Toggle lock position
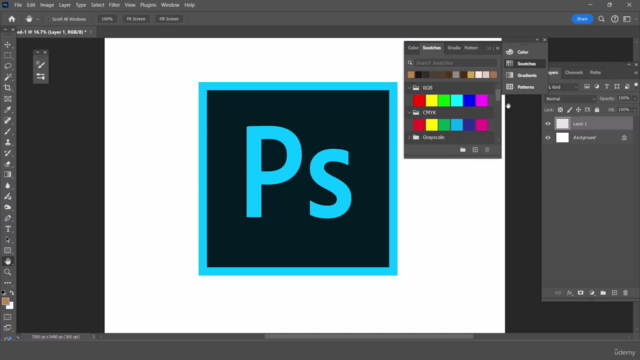Image resolution: width=640 pixels, height=360 pixels. (x=578, y=110)
